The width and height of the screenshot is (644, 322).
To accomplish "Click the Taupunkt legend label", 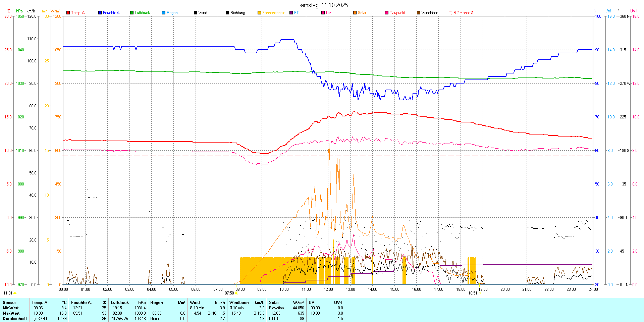I will pos(397,13).
